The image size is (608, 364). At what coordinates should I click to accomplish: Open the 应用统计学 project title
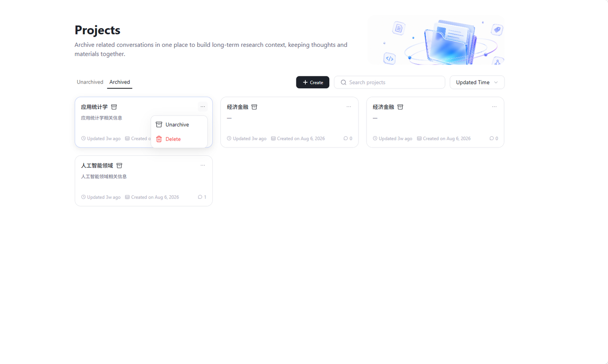point(94,107)
